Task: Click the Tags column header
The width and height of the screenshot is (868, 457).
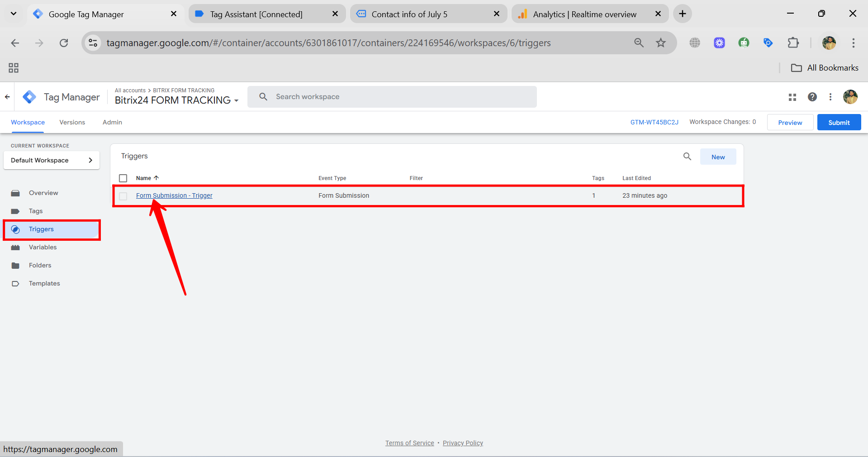Action: (x=598, y=178)
